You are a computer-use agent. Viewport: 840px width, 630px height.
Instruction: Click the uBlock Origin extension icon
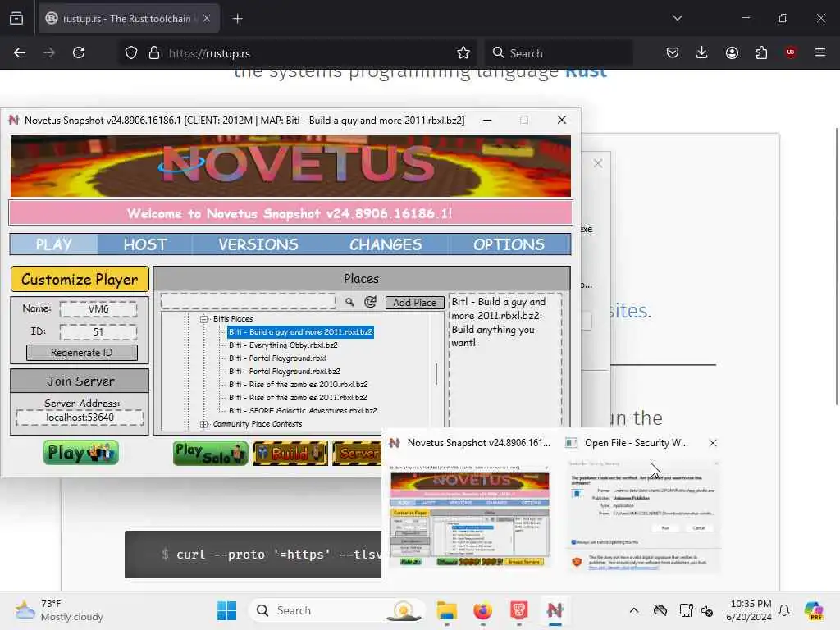[791, 52]
